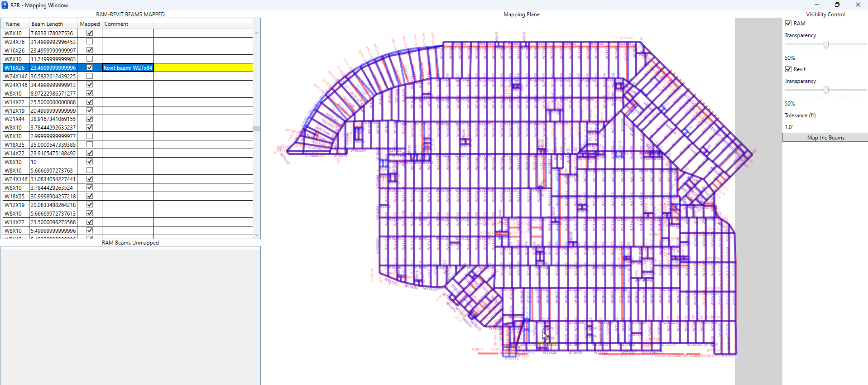The image size is (868, 385).
Task: Uncheck Mapped box for W21X44 row
Action: tap(90, 119)
